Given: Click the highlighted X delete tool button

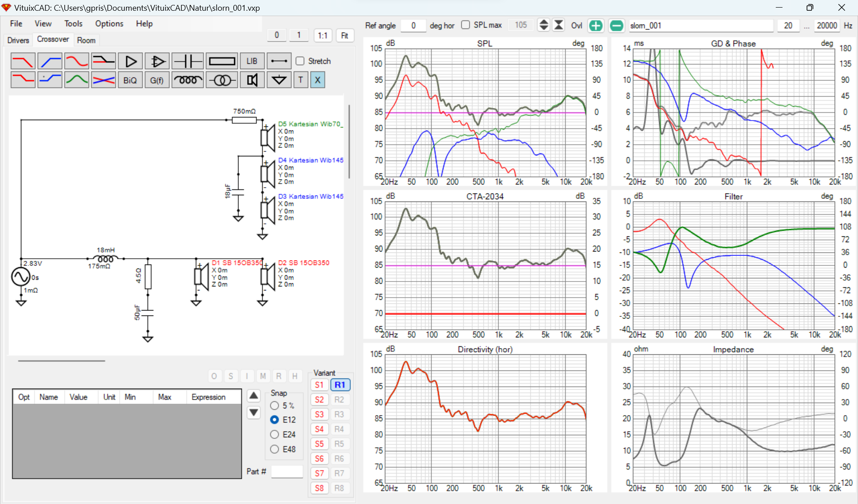Looking at the screenshot, I should click(318, 80).
